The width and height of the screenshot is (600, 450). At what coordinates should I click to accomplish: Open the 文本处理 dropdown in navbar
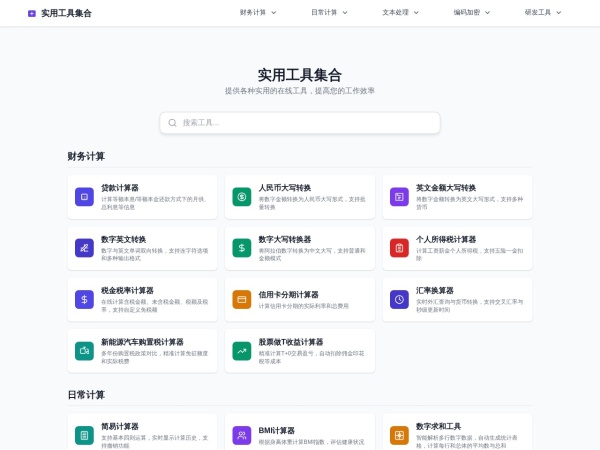tap(400, 13)
